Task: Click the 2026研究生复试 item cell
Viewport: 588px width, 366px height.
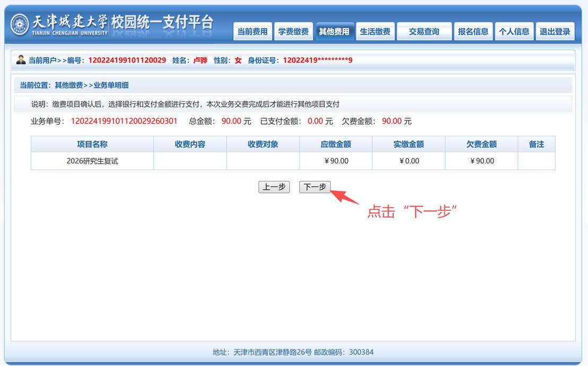Action: pyautogui.click(x=92, y=161)
